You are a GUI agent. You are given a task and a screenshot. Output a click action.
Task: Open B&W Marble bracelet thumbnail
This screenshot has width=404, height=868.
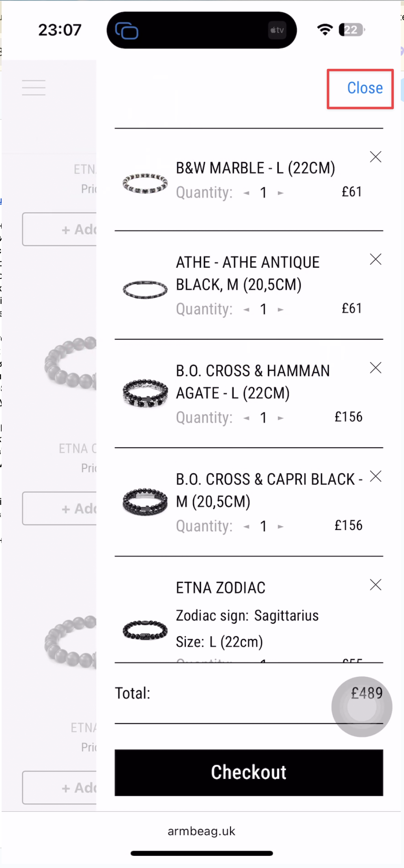[145, 183]
